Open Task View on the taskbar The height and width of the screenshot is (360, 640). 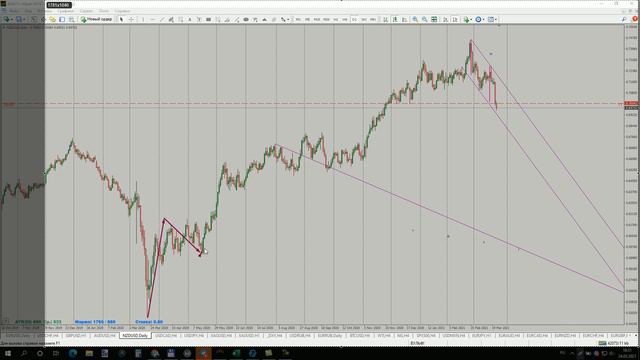56,353
